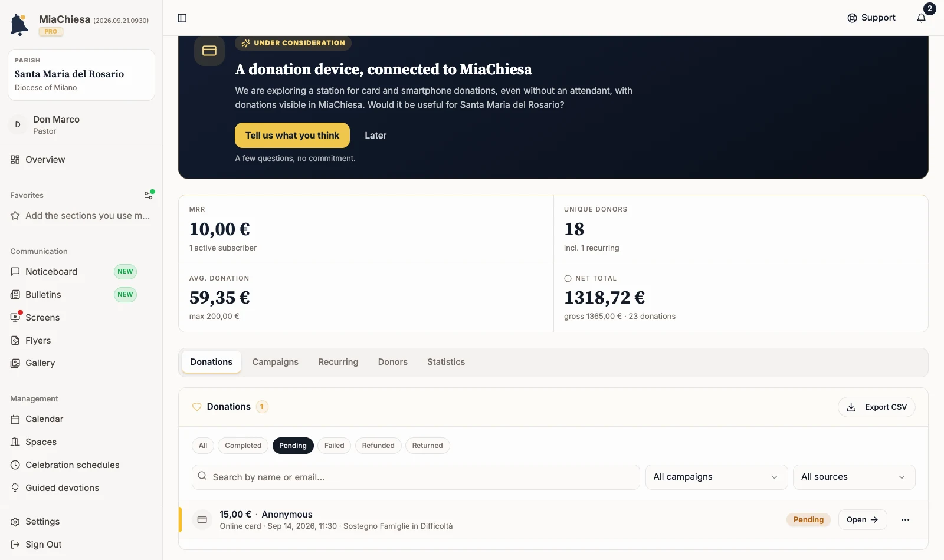The width and height of the screenshot is (944, 560).
Task: Click the Donations count badge 1
Action: click(262, 407)
